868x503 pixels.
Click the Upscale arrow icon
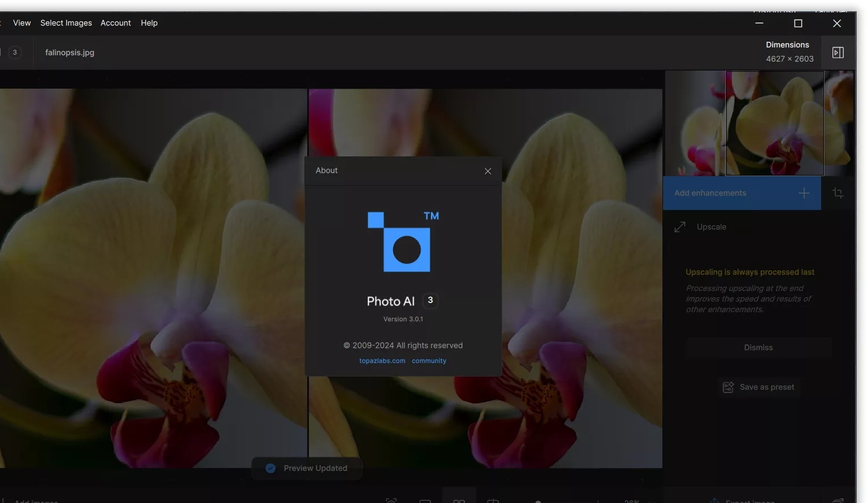[x=680, y=227]
